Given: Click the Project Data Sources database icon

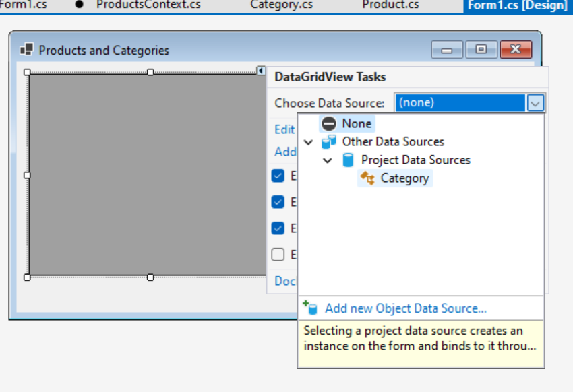Looking at the screenshot, I should click(x=346, y=160).
